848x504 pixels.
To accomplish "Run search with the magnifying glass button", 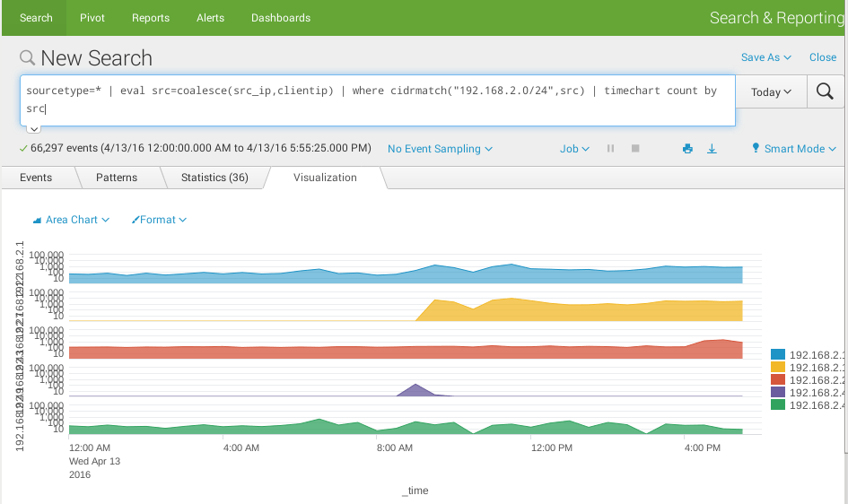I will 825,91.
